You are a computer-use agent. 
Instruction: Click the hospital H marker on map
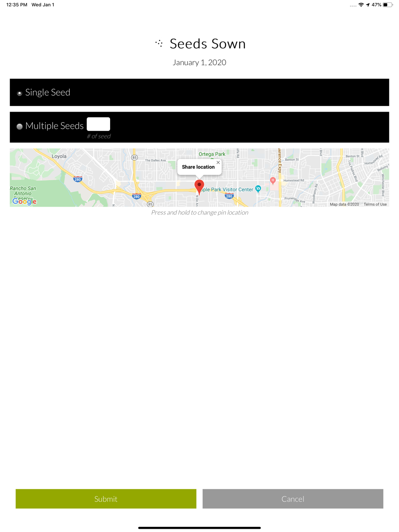[x=273, y=180]
